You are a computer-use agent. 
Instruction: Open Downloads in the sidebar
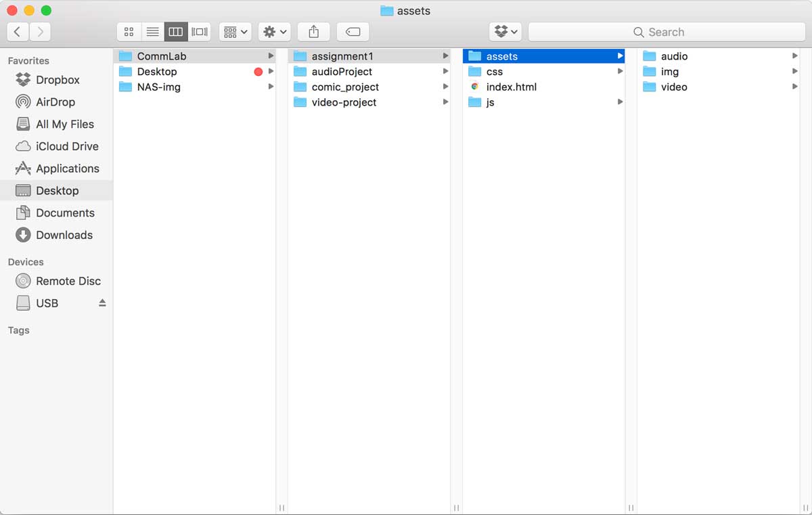tap(57, 236)
